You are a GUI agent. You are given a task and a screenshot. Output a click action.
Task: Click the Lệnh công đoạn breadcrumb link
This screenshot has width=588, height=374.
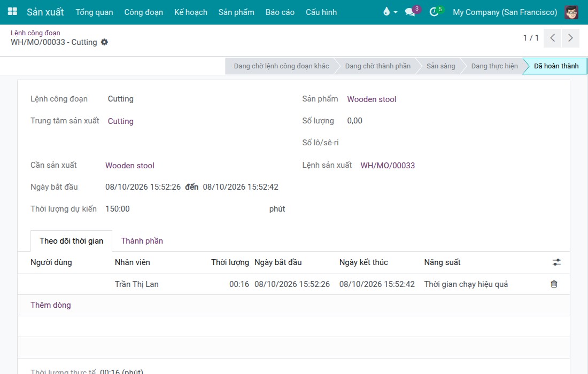pos(35,33)
